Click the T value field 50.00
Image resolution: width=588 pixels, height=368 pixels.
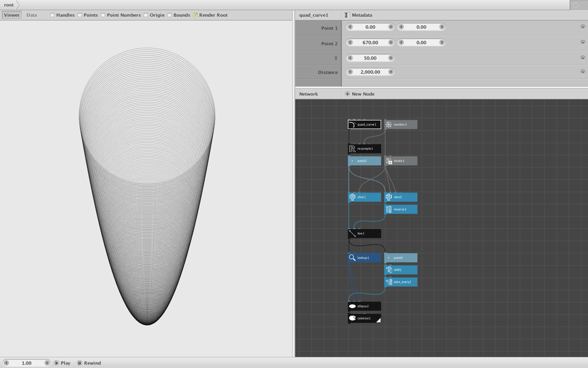coord(370,58)
